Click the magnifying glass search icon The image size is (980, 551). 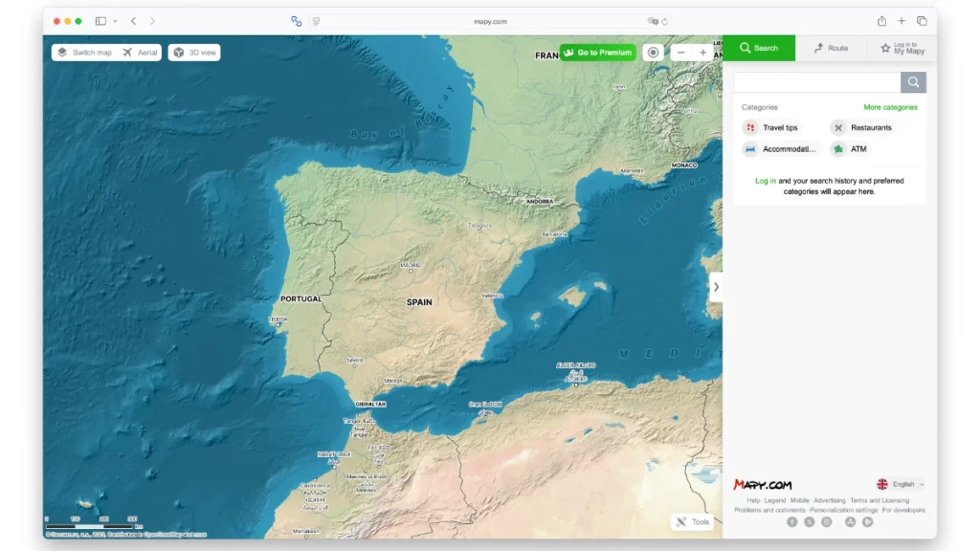point(912,81)
